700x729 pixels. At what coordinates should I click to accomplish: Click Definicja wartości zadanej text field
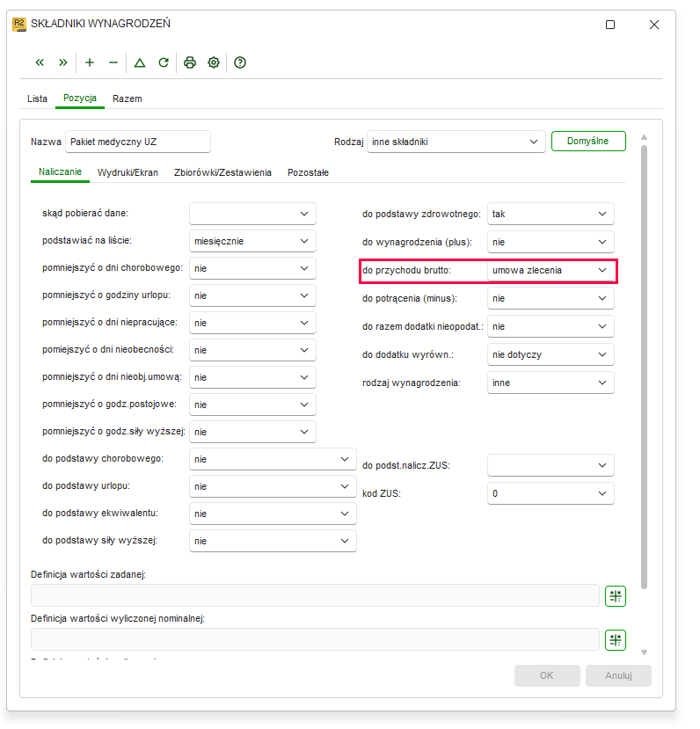pyautogui.click(x=315, y=595)
